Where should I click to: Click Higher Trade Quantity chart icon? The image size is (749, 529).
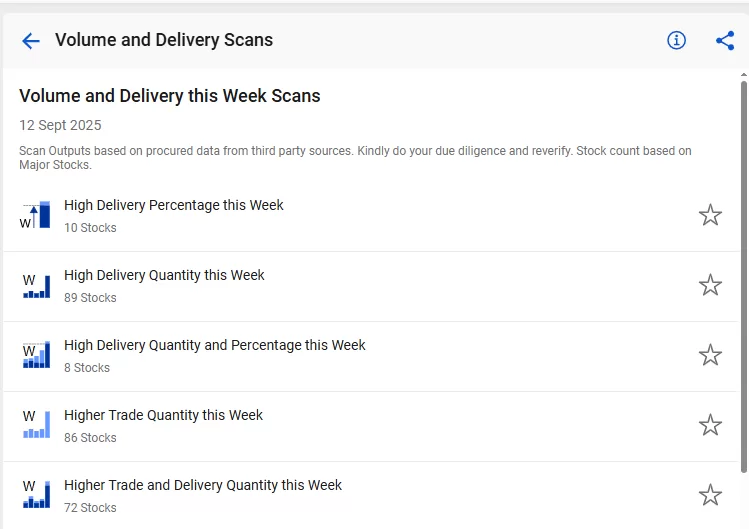pyautogui.click(x=36, y=424)
